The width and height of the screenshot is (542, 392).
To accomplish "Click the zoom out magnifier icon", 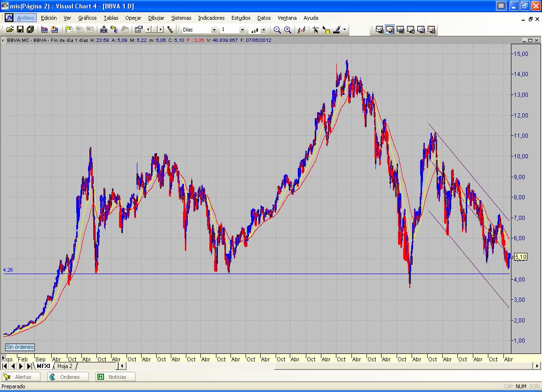I will tap(277, 30).
